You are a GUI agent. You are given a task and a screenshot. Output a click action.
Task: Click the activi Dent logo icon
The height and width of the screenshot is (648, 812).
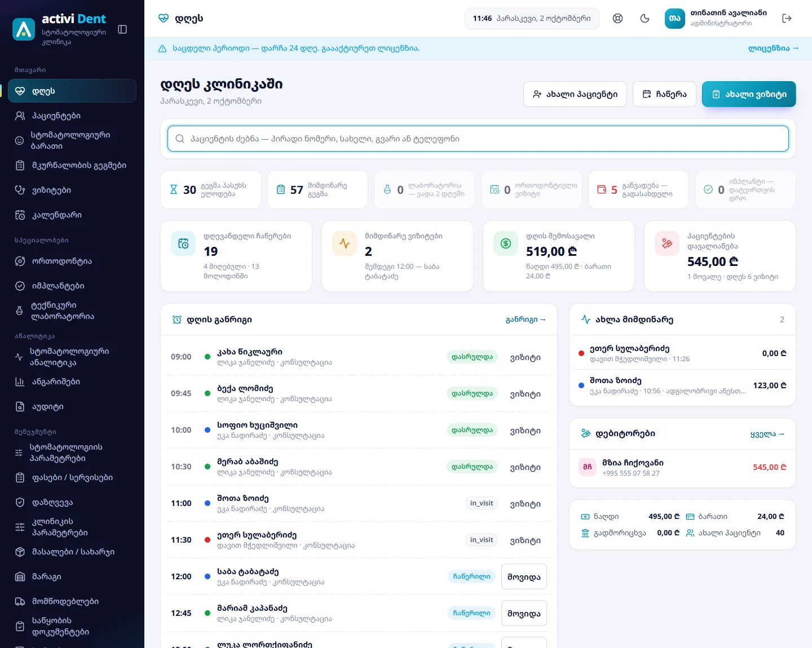coord(24,29)
